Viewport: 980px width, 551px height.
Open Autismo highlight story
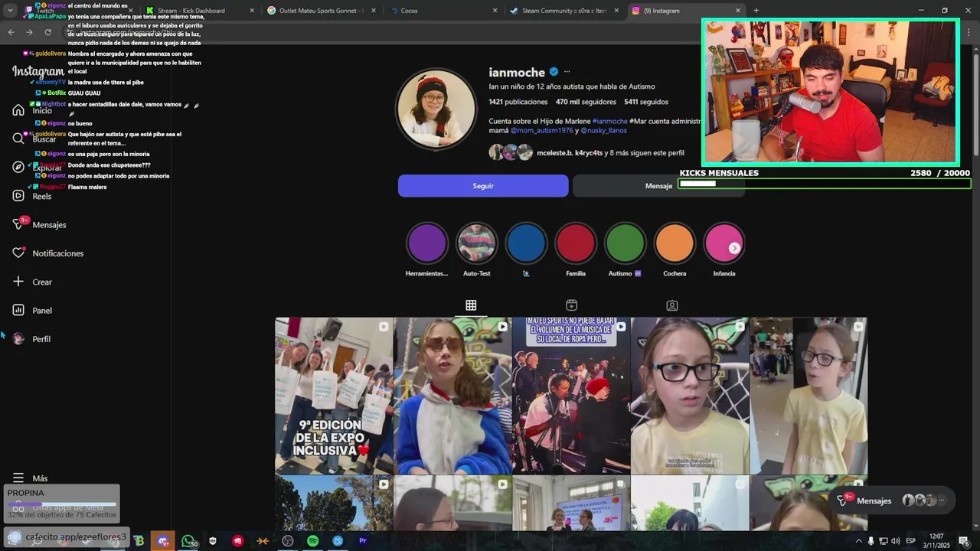pyautogui.click(x=625, y=243)
